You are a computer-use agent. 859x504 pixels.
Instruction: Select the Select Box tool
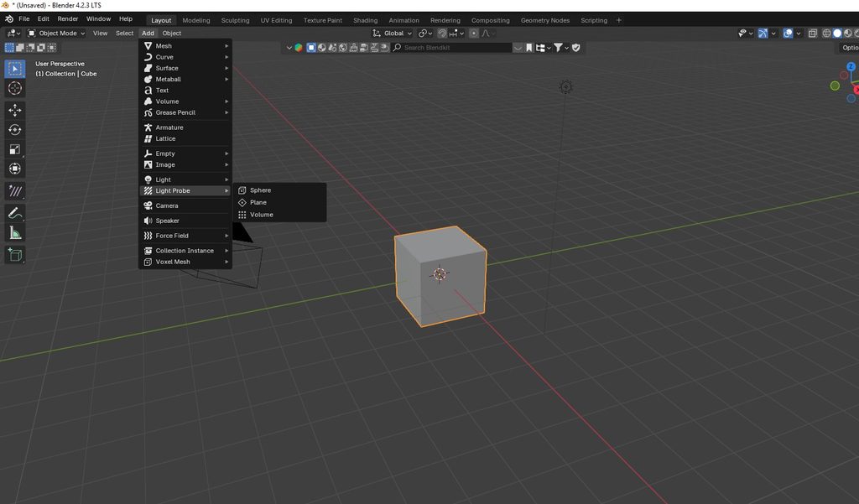15,69
